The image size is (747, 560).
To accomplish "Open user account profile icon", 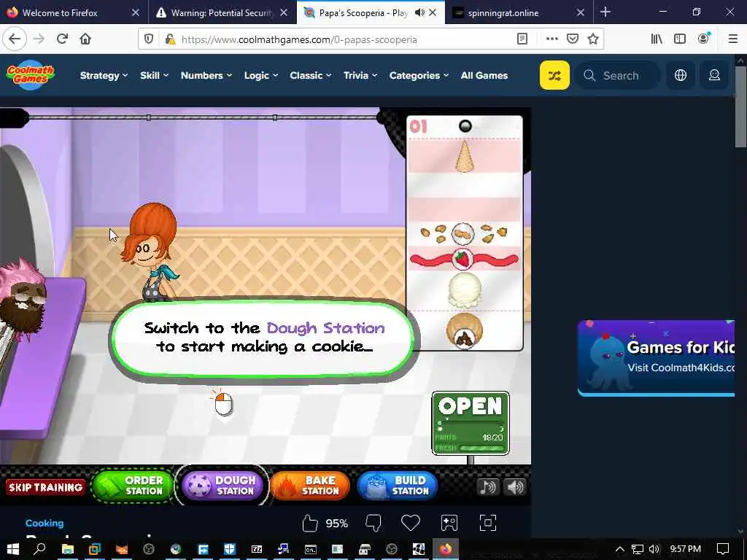I will 714,75.
